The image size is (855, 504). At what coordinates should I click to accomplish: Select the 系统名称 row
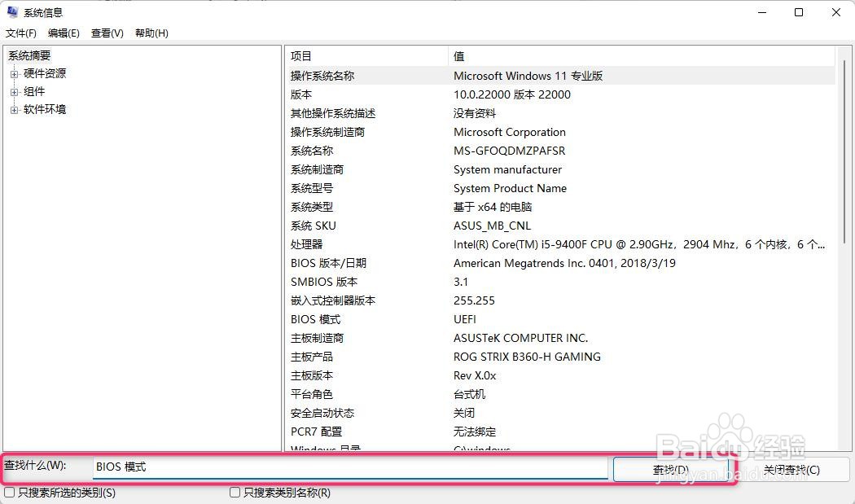[560, 151]
